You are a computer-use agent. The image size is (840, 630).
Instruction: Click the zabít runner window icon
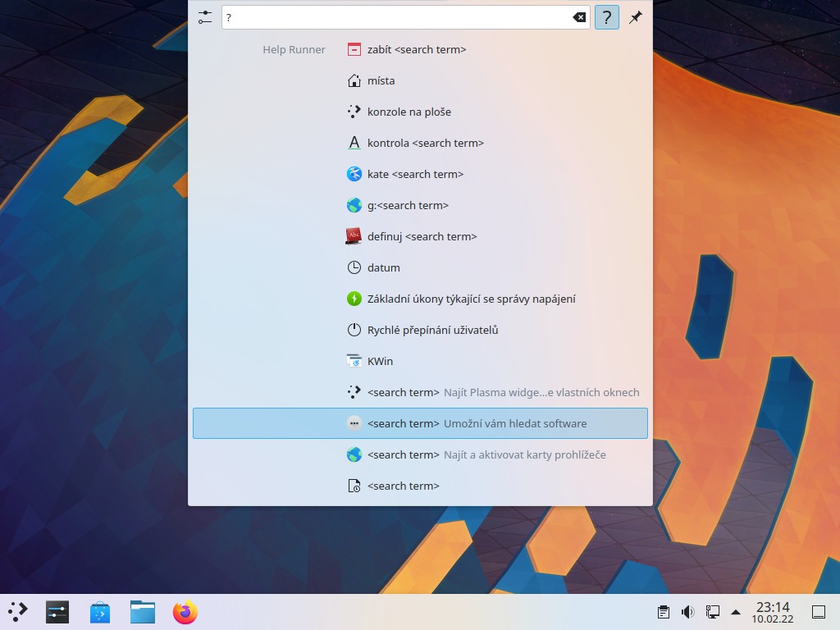(354, 49)
